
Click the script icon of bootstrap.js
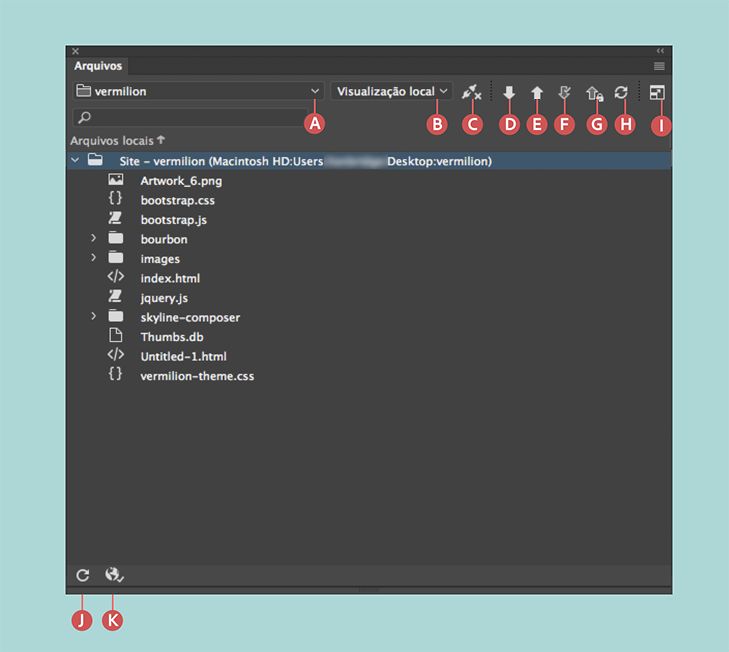[115, 218]
